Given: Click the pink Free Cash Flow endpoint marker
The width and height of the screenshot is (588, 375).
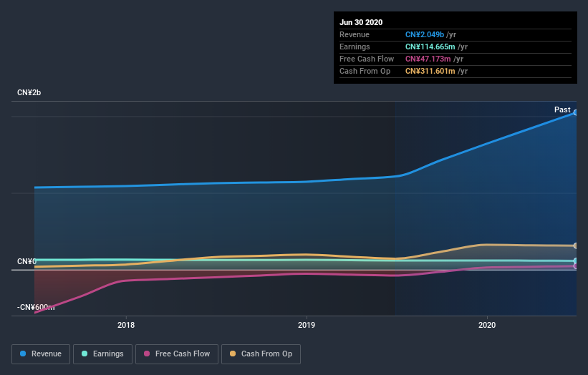Looking at the screenshot, I should point(576,266).
